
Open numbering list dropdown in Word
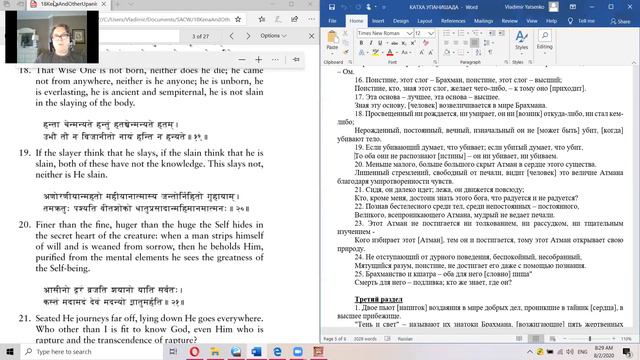(468, 33)
